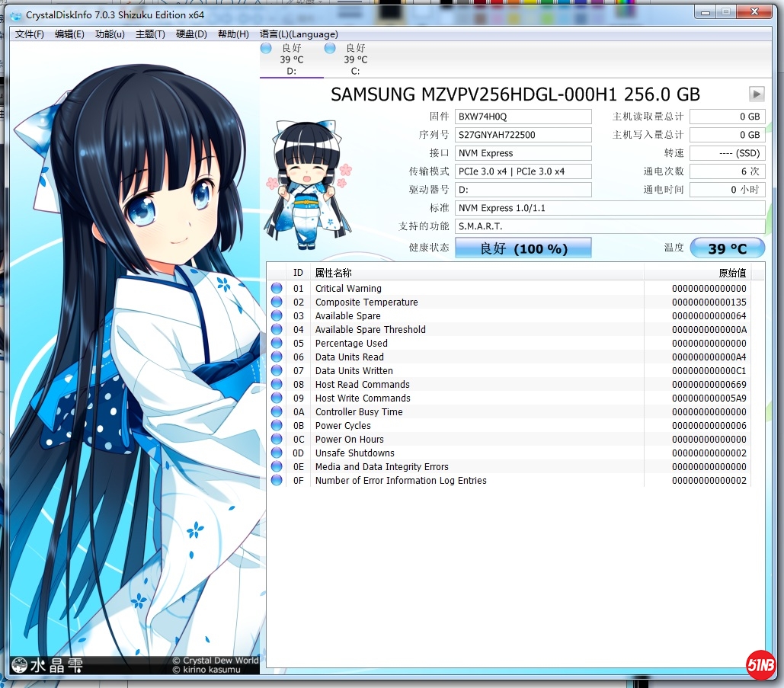Viewport: 784px width, 688px height.
Task: Open the 硬盘(D) menu
Action: click(x=191, y=34)
